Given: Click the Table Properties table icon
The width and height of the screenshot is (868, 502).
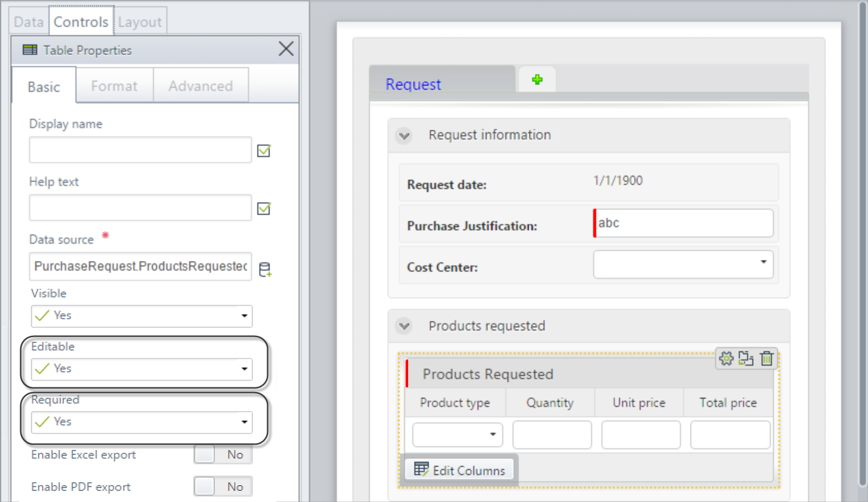Looking at the screenshot, I should (x=30, y=50).
